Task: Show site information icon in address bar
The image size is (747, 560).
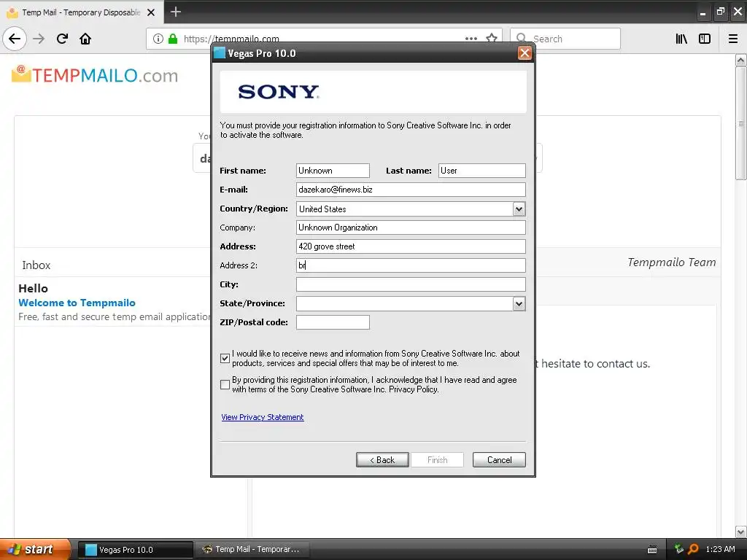Action: [x=158, y=39]
